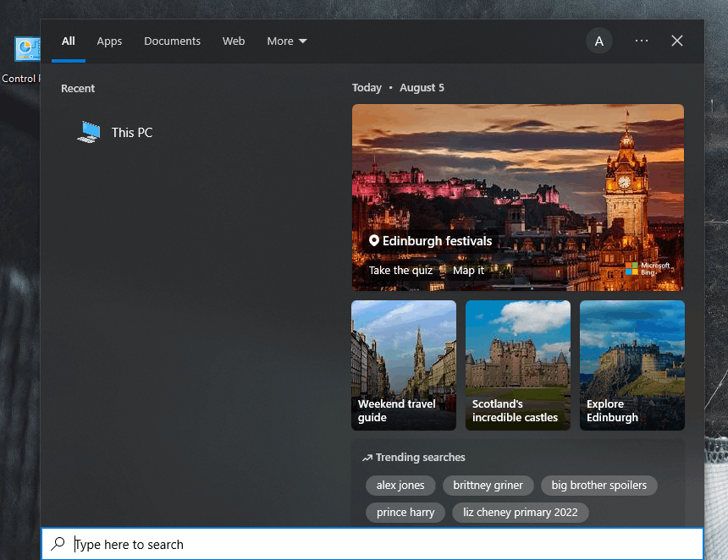
Task: Click the Microsoft Bing logo
Action: [x=648, y=269]
